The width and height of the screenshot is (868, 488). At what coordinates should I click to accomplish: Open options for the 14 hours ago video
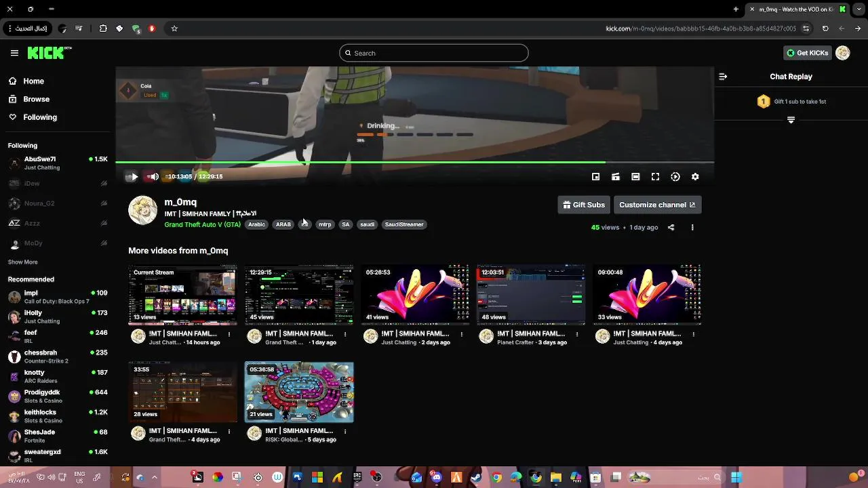point(229,334)
